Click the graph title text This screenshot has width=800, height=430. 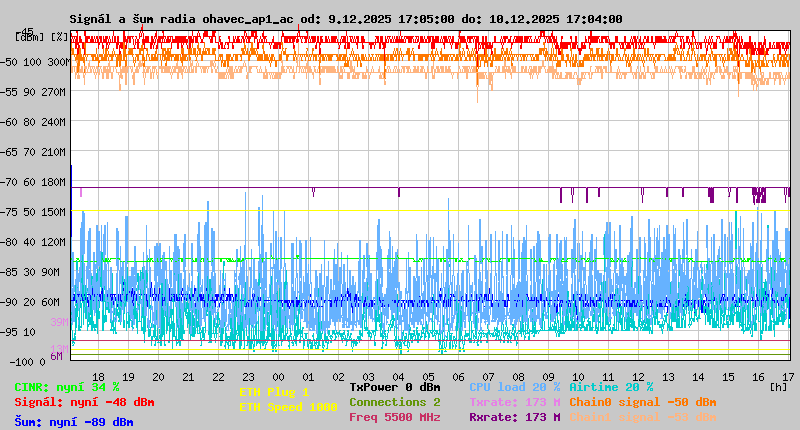coord(345,19)
